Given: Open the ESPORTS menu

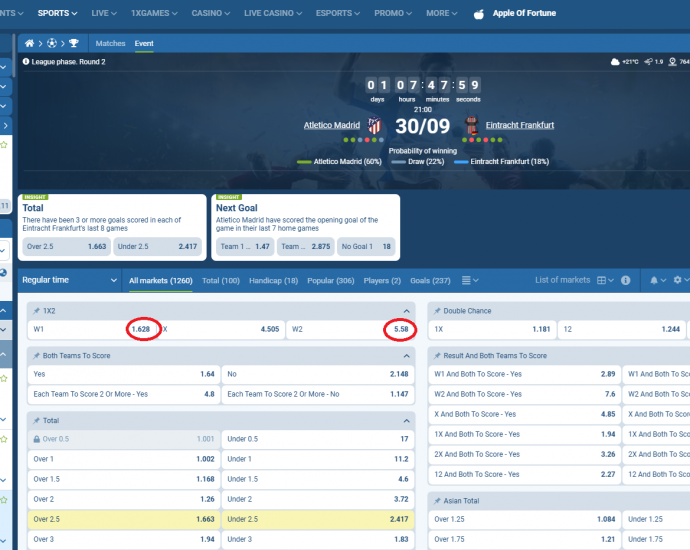Looking at the screenshot, I should [338, 13].
